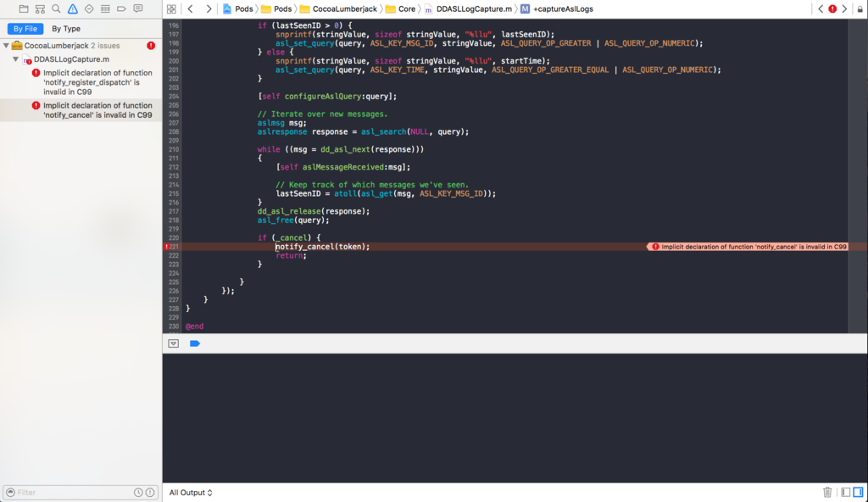This screenshot has width=868, height=502.
Task: Select the Issue navigator warning icon
Action: (73, 8)
